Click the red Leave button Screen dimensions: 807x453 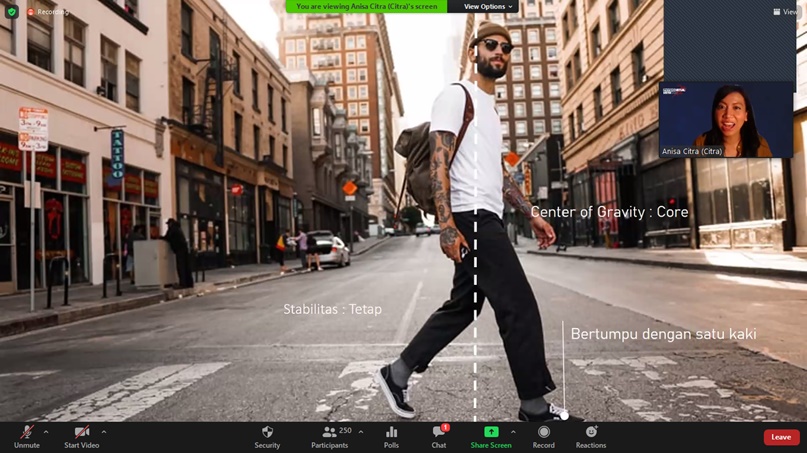781,437
